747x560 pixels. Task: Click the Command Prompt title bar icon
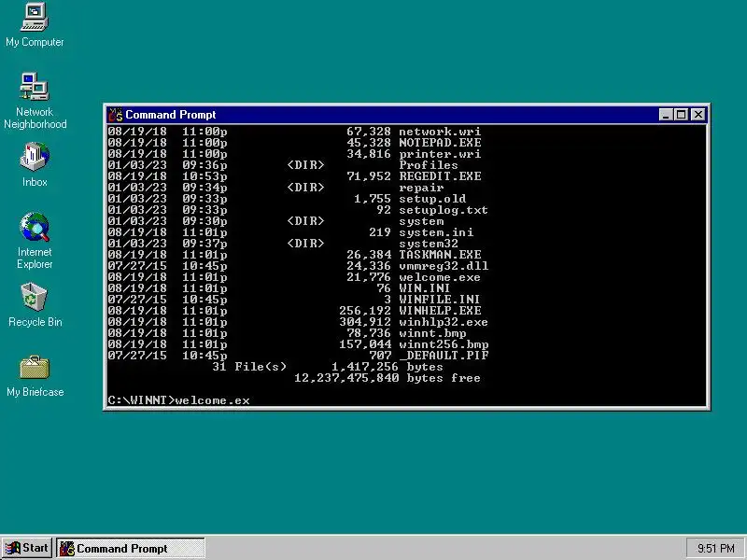coord(115,115)
